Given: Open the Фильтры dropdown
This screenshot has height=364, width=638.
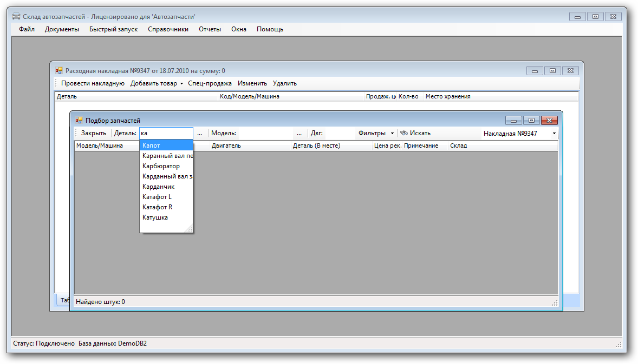Looking at the screenshot, I should point(376,133).
